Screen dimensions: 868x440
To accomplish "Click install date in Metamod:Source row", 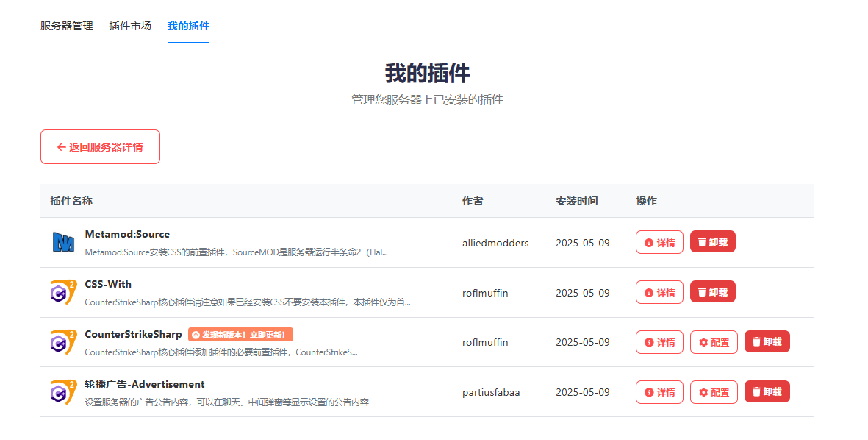I will click(x=583, y=243).
